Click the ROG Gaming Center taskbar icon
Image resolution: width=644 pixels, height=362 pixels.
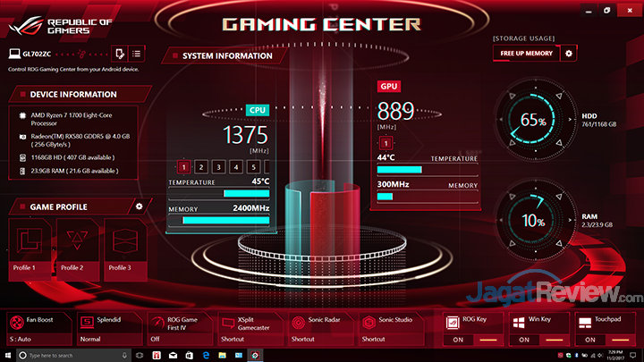[255, 356]
